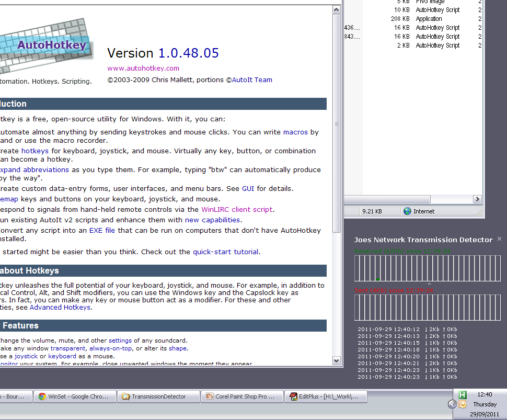Switch to TransmissionDetector folder in taskbar
This screenshot has width=507, height=420.
[x=158, y=396]
